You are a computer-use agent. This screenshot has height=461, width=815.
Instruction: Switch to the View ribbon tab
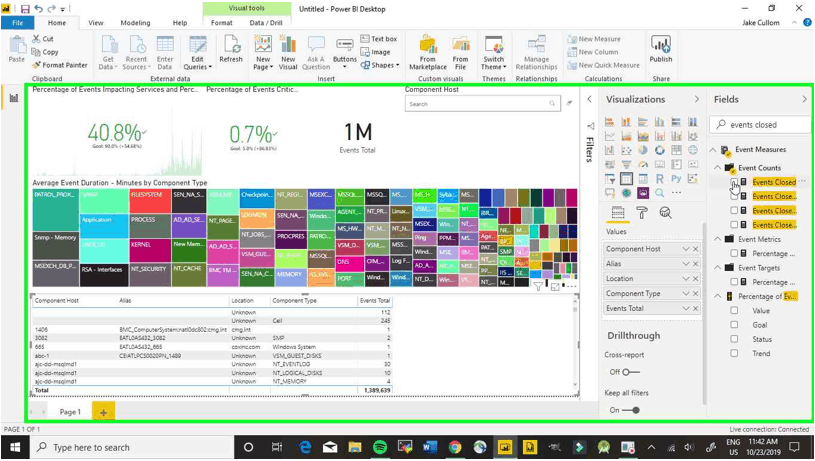click(96, 23)
